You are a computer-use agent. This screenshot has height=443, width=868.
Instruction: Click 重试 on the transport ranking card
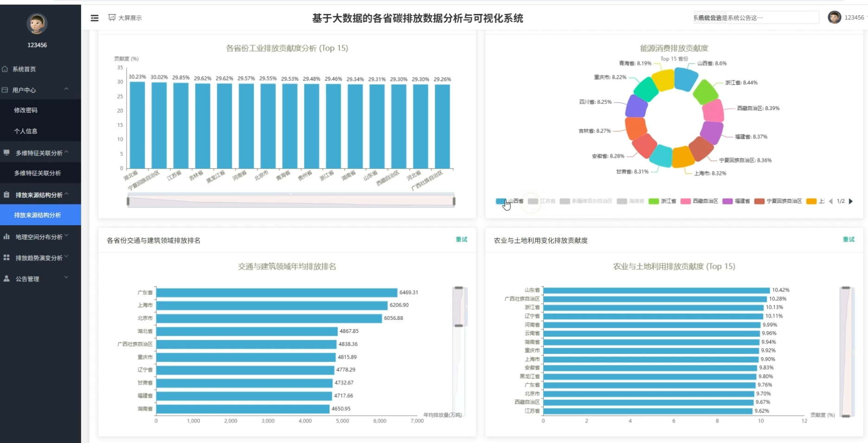pyautogui.click(x=461, y=240)
